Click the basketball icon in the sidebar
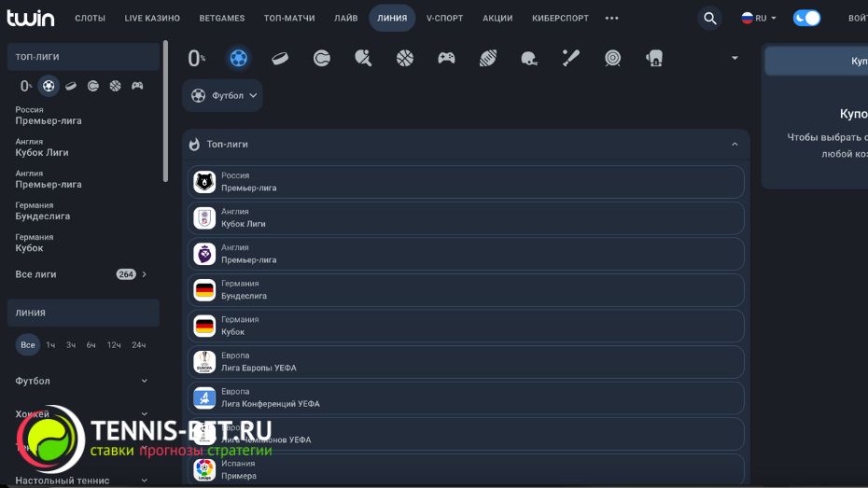The image size is (868, 488). [x=115, y=86]
